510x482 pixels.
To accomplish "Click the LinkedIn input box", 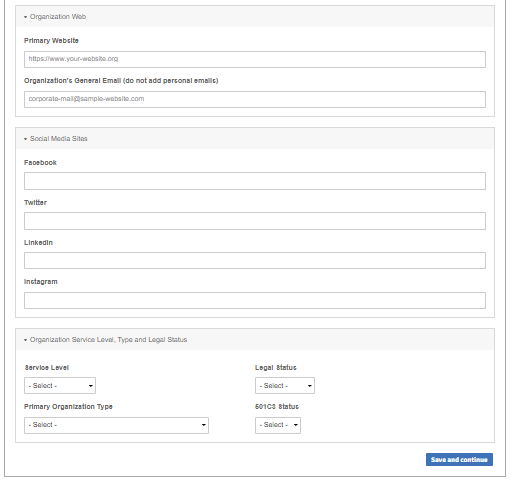I will 255,260.
